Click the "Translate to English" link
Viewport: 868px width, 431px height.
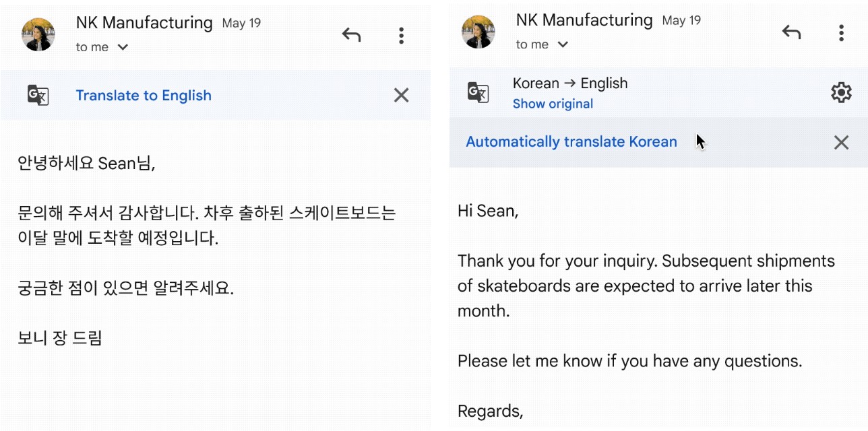pyautogui.click(x=144, y=96)
